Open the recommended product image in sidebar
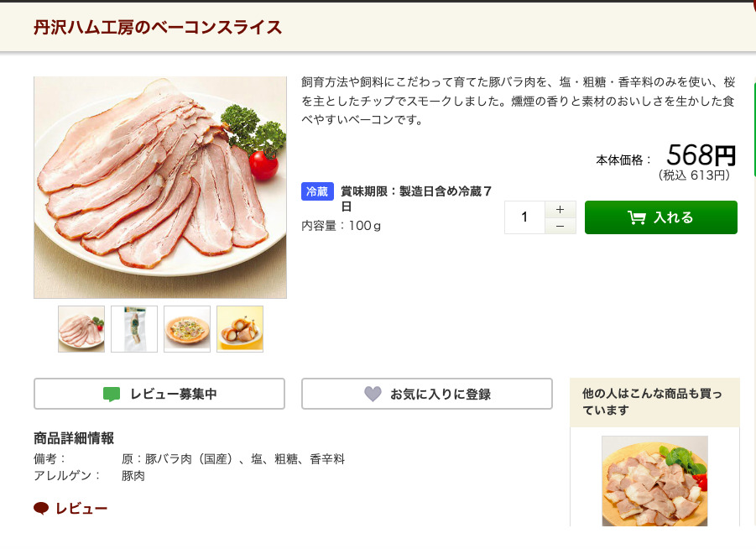The width and height of the screenshot is (756, 549). pos(654,480)
